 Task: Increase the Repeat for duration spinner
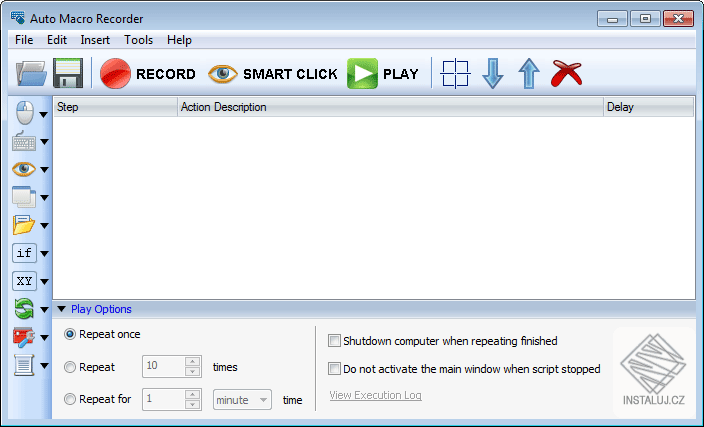point(193,395)
